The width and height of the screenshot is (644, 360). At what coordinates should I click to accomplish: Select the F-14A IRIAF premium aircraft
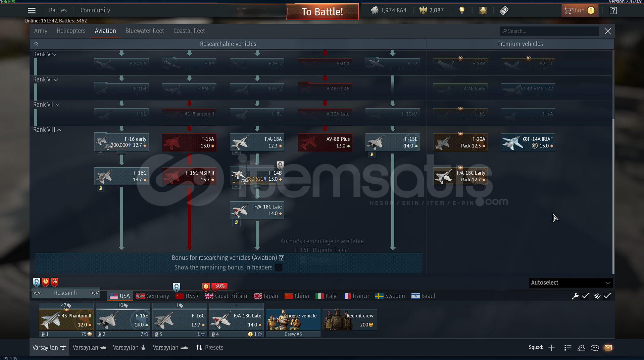(528, 142)
